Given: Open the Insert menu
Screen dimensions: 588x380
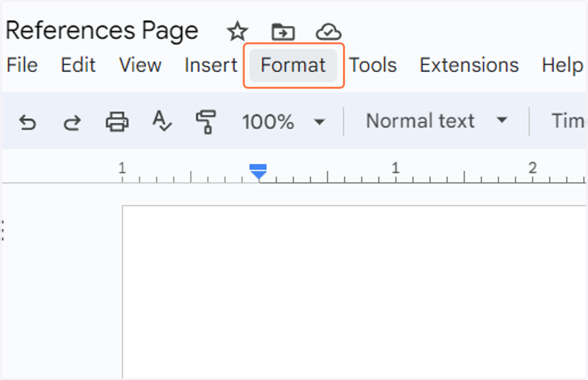Looking at the screenshot, I should tap(211, 65).
